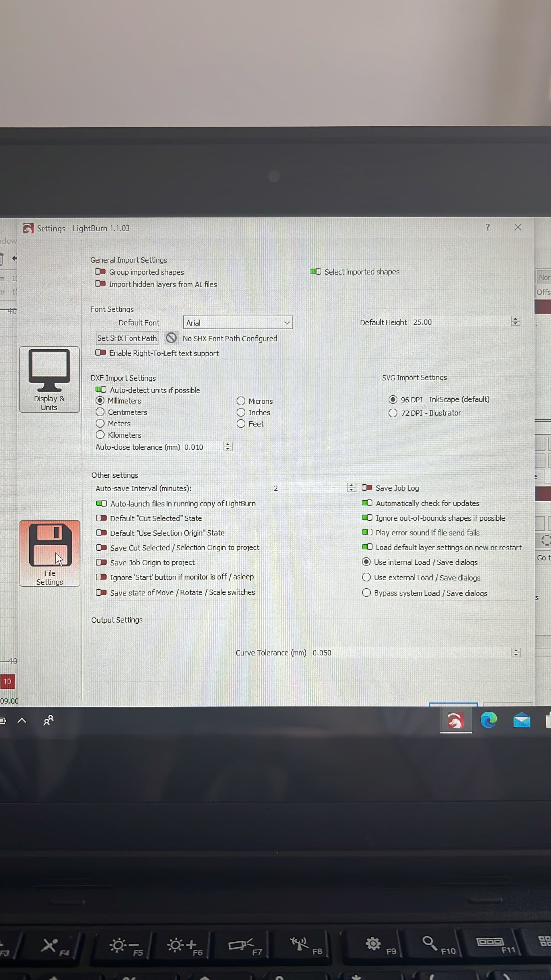Viewport: 551px width, 980px height.
Task: Toggle Automatically check for updates
Action: tap(367, 503)
